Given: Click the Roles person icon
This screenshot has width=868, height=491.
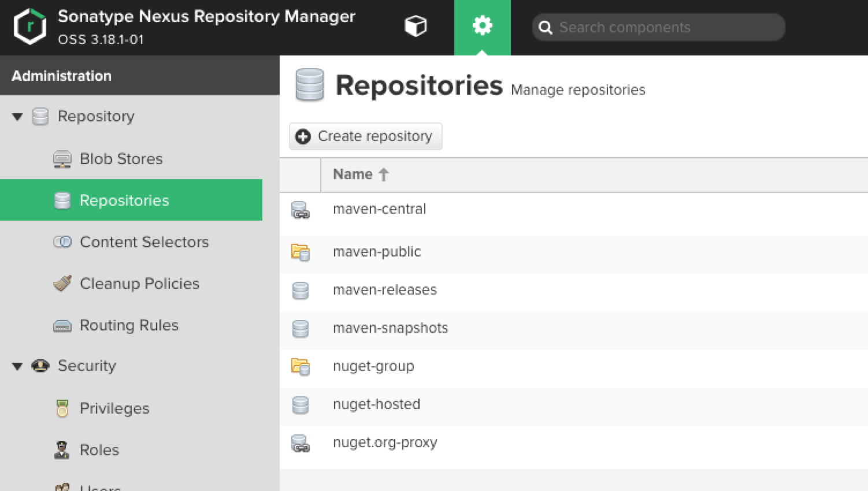Looking at the screenshot, I should click(62, 450).
